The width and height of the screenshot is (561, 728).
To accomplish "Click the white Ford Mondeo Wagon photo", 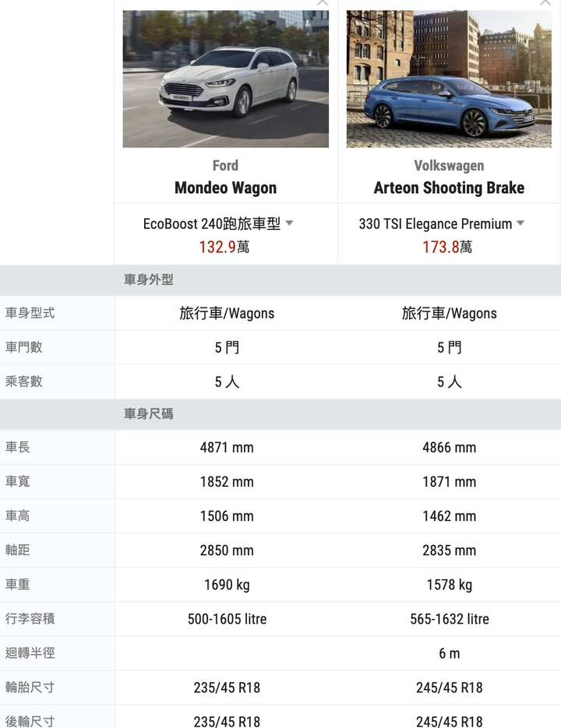I will pos(225,79).
